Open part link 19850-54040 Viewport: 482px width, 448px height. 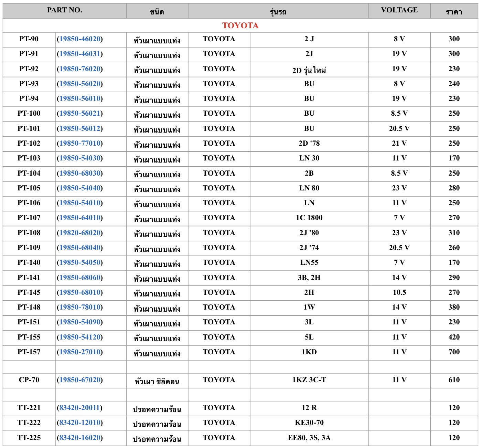tap(80, 188)
